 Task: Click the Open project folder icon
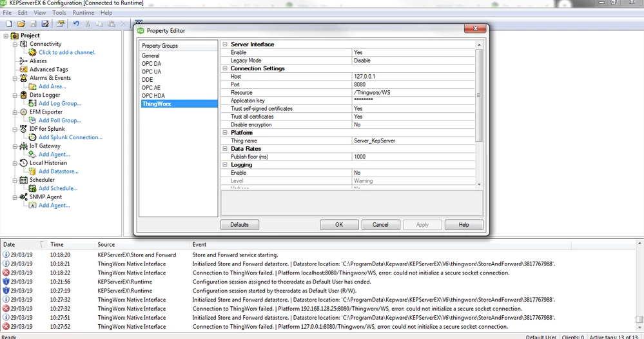pyautogui.click(x=21, y=24)
